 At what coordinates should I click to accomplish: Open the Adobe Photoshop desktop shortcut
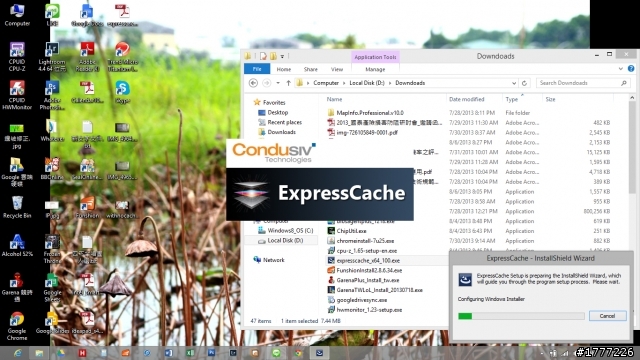click(x=52, y=95)
